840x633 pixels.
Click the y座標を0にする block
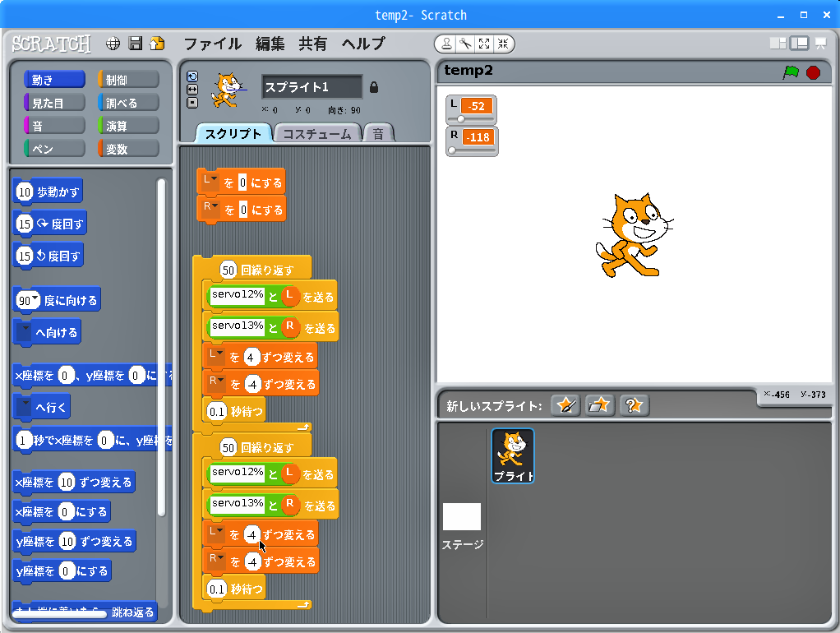[x=62, y=571]
